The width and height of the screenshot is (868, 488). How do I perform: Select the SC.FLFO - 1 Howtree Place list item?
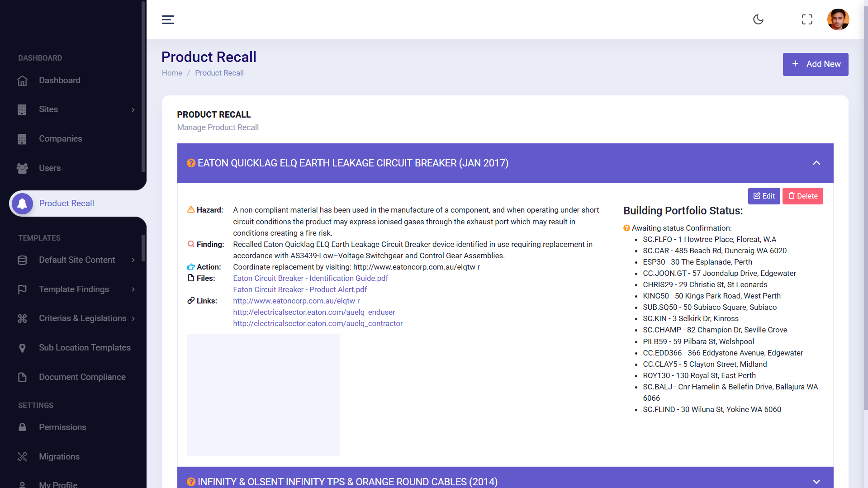coord(709,239)
